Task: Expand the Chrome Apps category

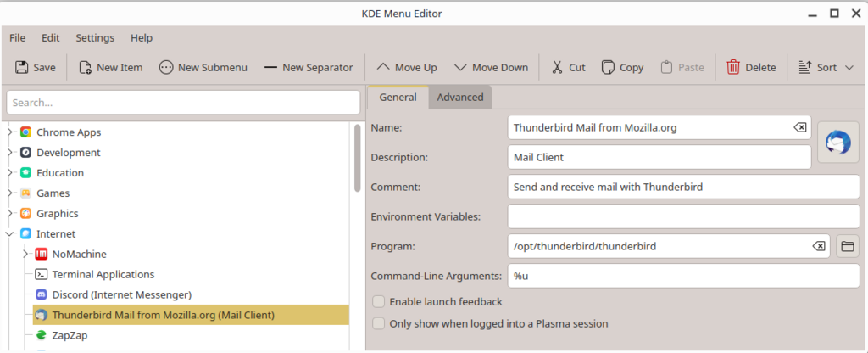Action: click(x=9, y=132)
